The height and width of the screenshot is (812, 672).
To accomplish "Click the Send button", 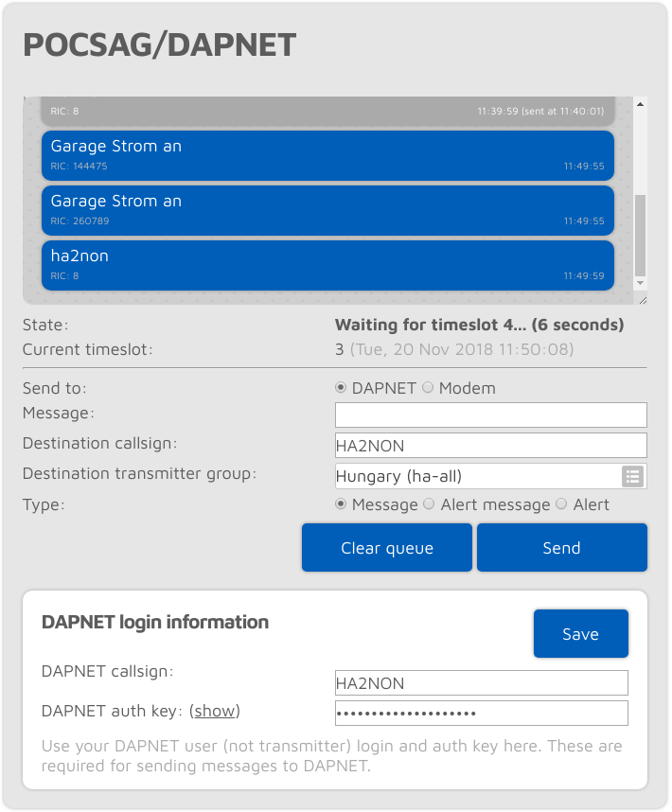I will [x=561, y=548].
